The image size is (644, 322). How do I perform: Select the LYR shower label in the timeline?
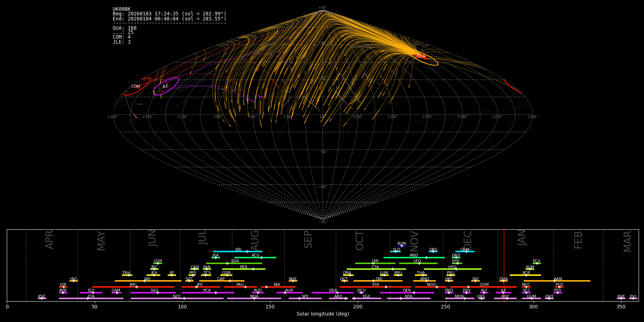(x=63, y=285)
